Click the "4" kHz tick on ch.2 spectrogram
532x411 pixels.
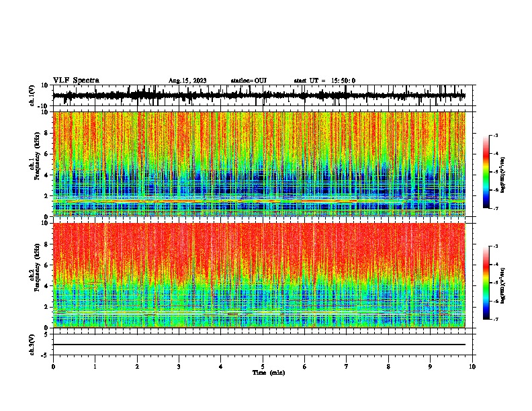[x=47, y=286]
